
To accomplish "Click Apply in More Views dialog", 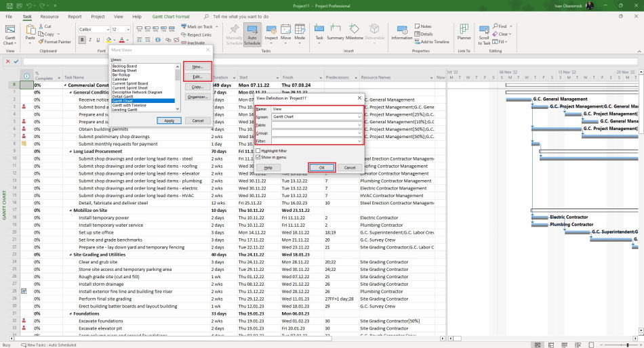I will tap(169, 121).
